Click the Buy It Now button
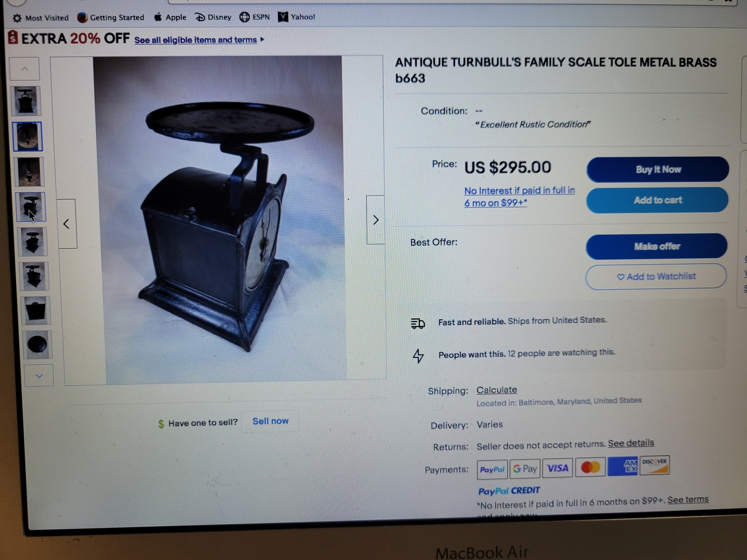Image resolution: width=747 pixels, height=560 pixels. 658,169
